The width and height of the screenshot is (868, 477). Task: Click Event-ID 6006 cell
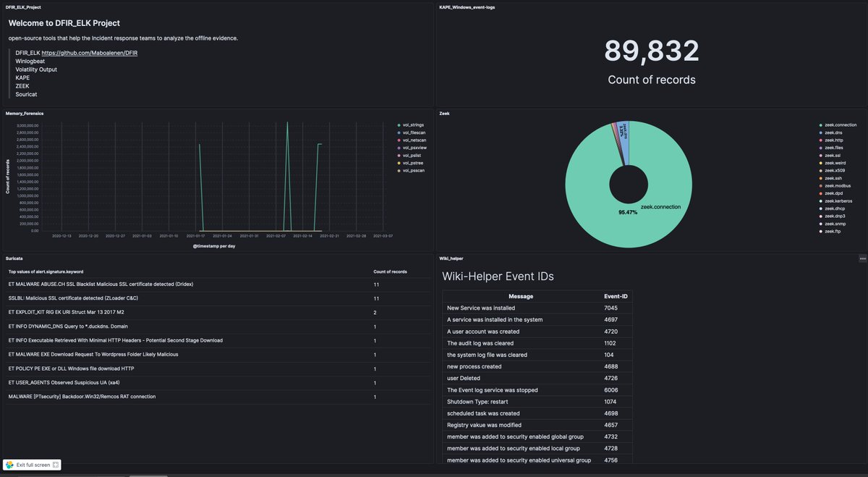611,390
